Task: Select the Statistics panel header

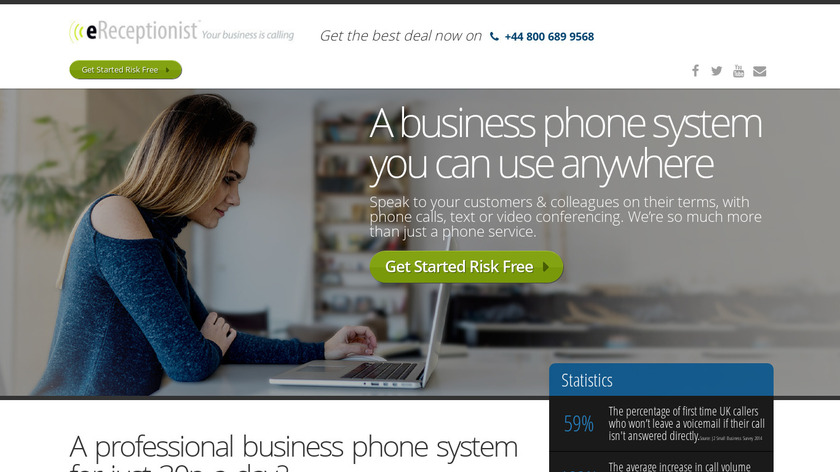Action: (661, 380)
